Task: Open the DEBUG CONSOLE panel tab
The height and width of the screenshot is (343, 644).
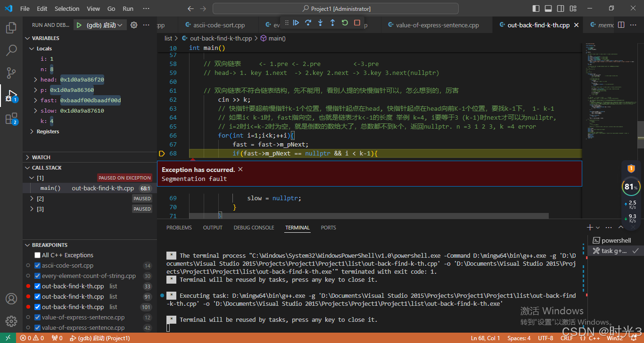Action: pyautogui.click(x=254, y=228)
